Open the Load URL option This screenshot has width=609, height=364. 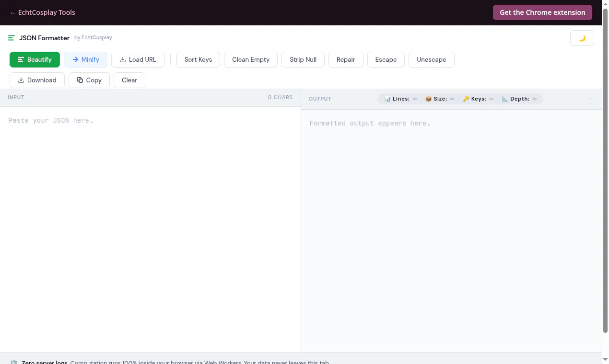pos(138,59)
